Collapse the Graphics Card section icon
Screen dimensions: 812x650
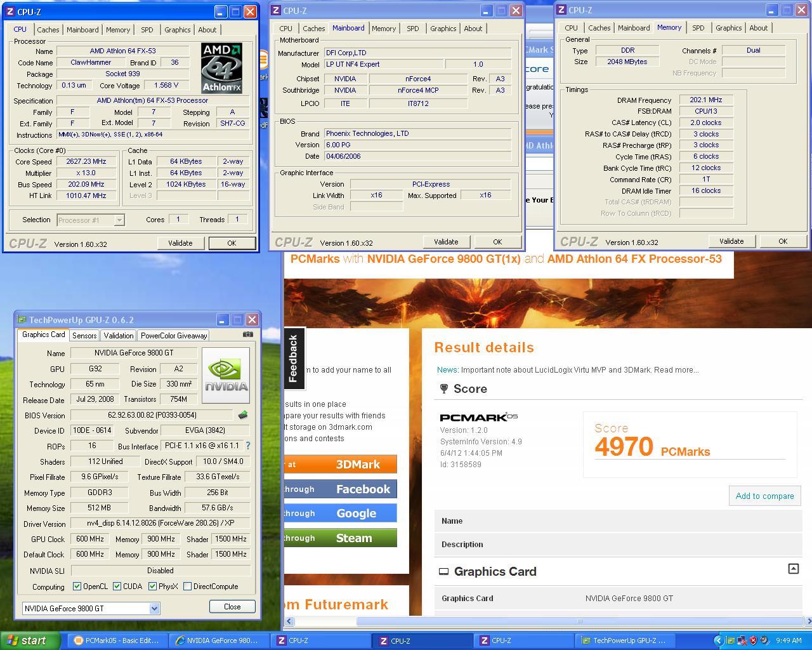click(793, 569)
